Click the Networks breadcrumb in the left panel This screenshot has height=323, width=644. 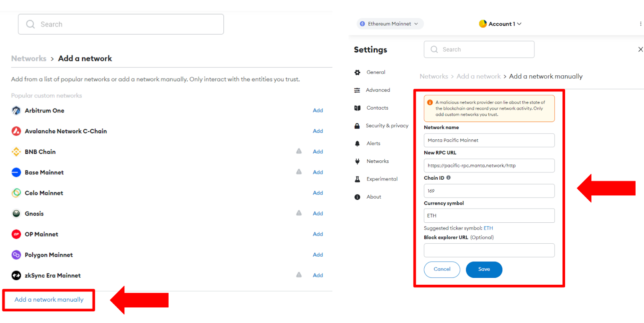tap(29, 58)
